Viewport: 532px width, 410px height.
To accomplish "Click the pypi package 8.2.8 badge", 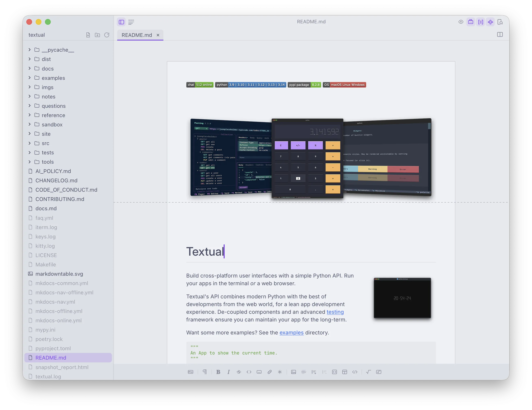I will (304, 85).
